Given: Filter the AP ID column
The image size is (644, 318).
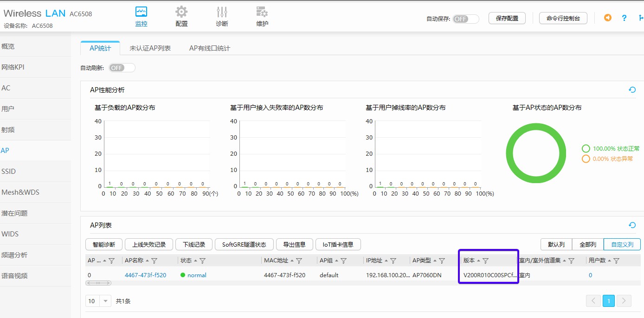Looking at the screenshot, I should [x=111, y=261].
